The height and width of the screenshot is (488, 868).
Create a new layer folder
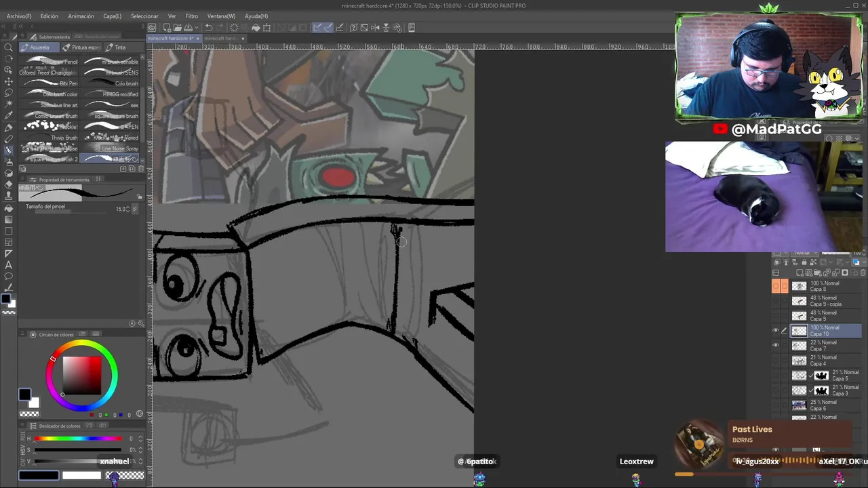tap(818, 272)
